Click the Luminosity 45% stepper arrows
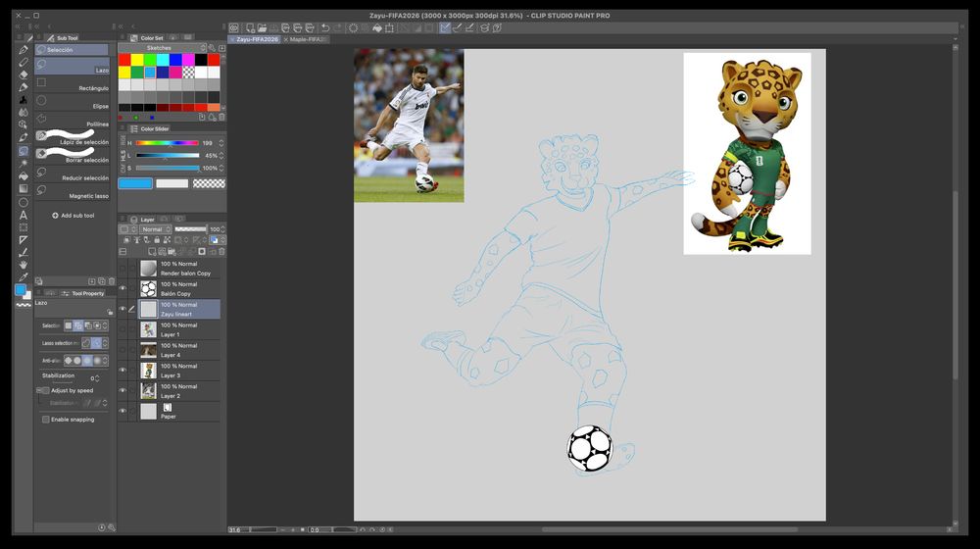 click(221, 156)
